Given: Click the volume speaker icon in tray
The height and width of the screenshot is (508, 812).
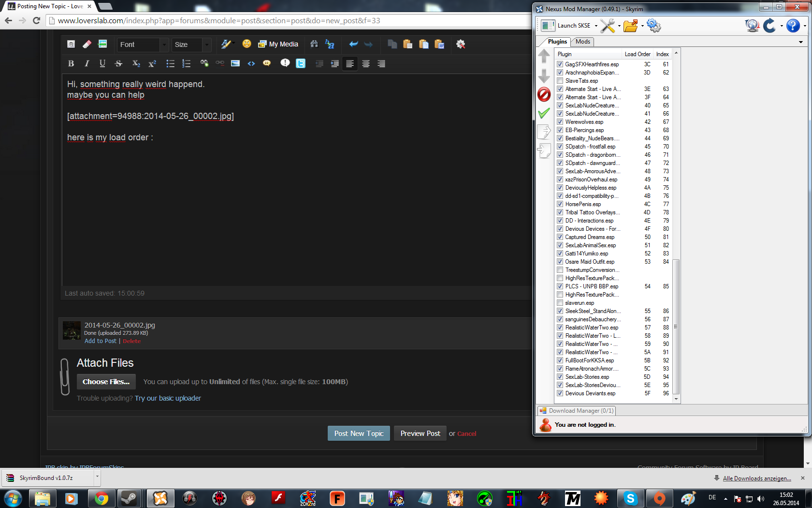Looking at the screenshot, I should (x=761, y=498).
